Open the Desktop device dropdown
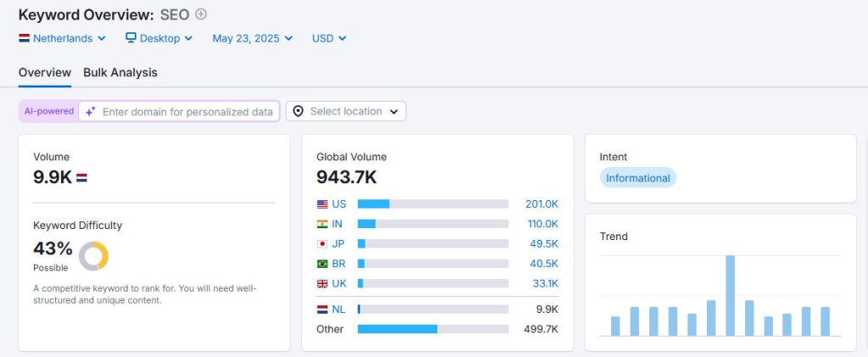868x357 pixels. click(159, 38)
